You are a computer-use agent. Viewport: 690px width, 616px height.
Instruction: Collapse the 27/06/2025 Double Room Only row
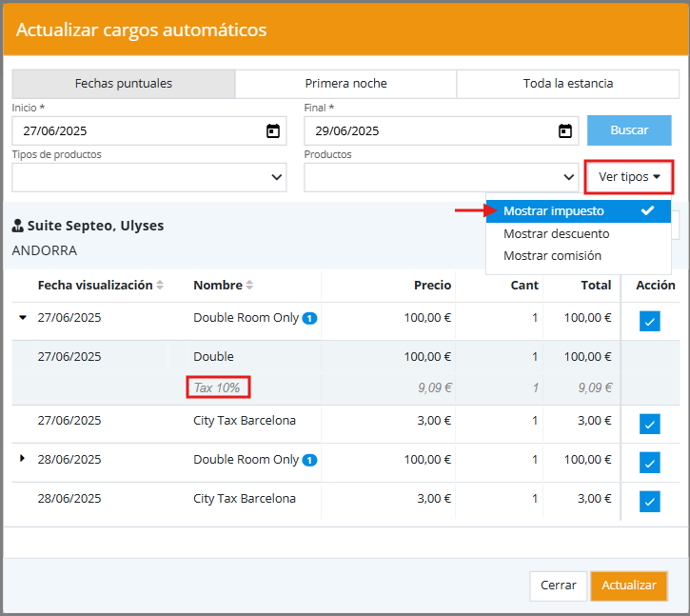pyautogui.click(x=23, y=318)
